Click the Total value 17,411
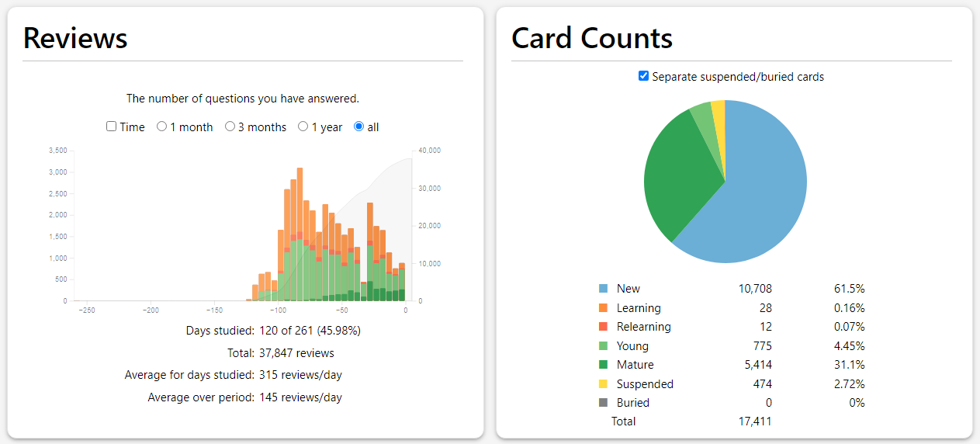 coord(755,421)
